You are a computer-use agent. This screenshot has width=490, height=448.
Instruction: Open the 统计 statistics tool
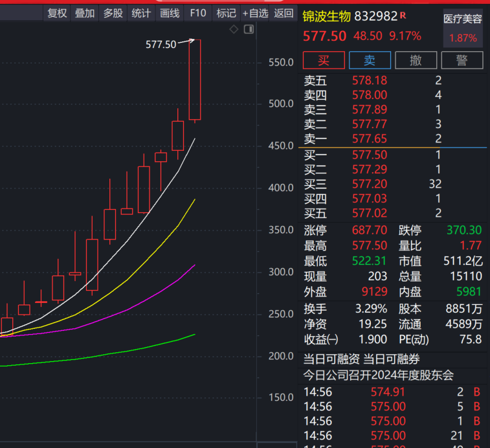tap(141, 13)
